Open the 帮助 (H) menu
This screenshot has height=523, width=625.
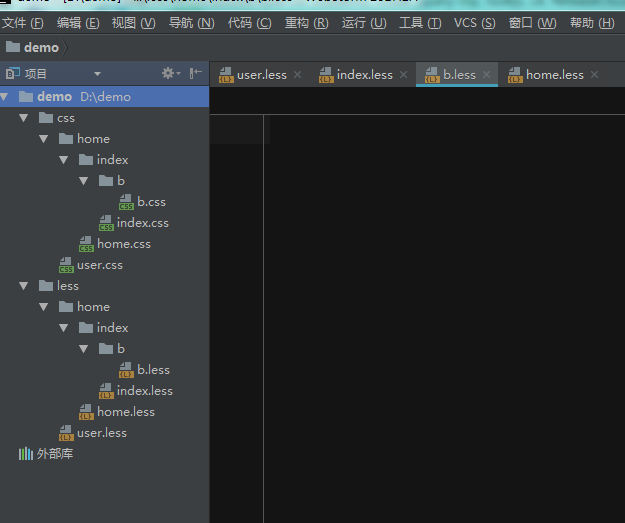pyautogui.click(x=592, y=23)
